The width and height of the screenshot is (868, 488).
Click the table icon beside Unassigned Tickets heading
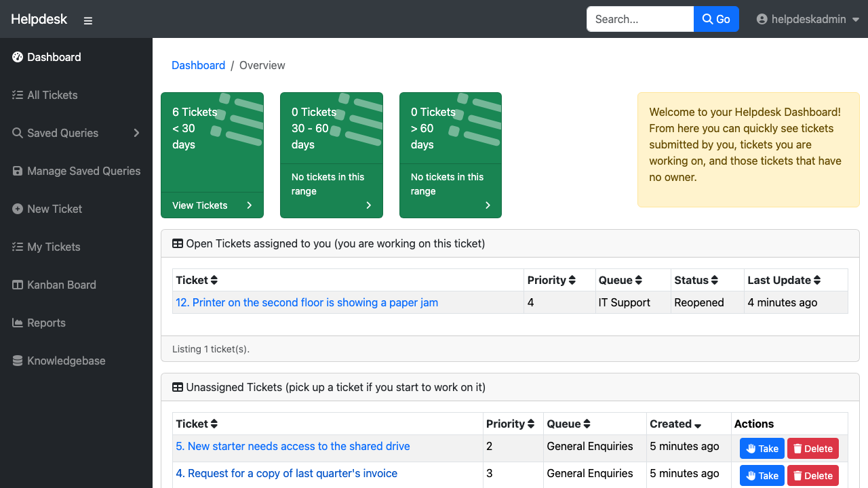coord(178,387)
